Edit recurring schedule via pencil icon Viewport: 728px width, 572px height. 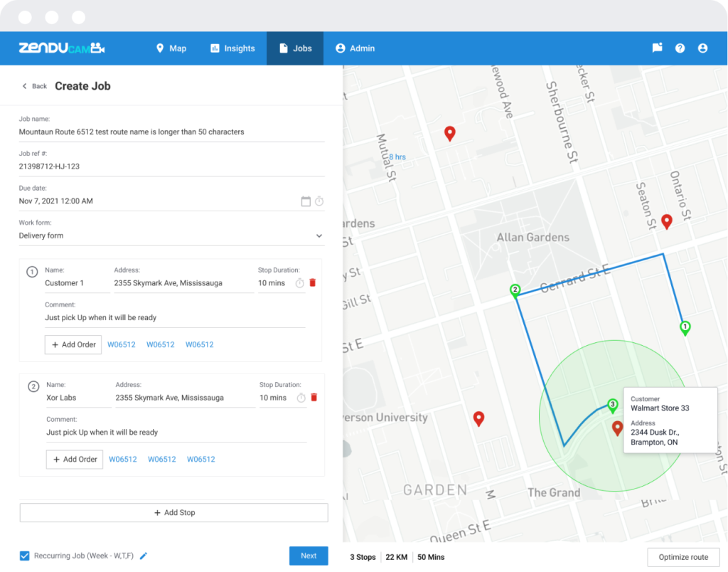(143, 556)
